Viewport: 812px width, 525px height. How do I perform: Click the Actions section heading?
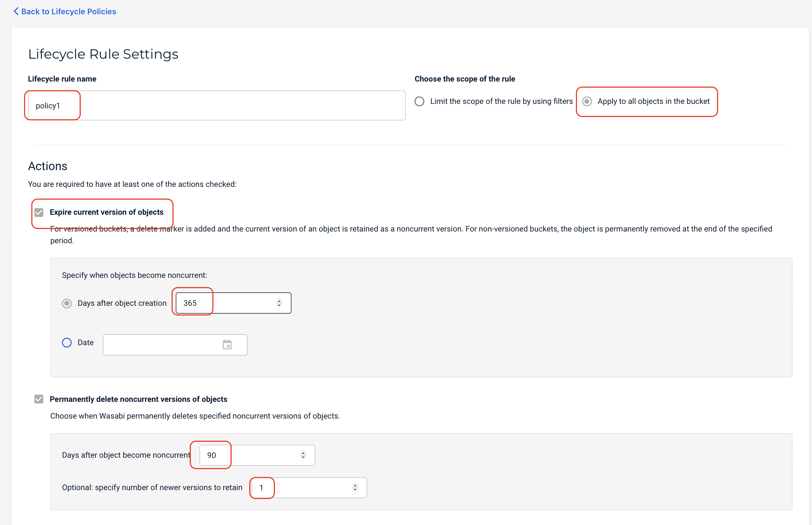coord(48,166)
